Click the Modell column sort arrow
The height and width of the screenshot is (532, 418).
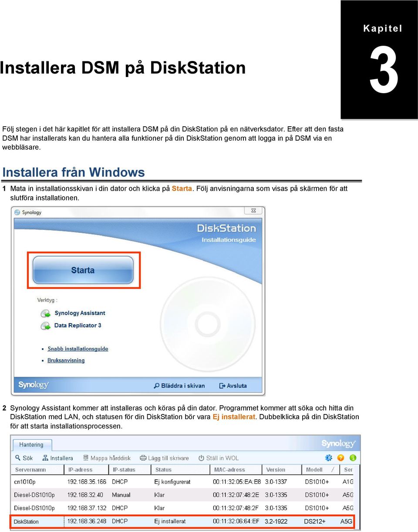click(333, 470)
